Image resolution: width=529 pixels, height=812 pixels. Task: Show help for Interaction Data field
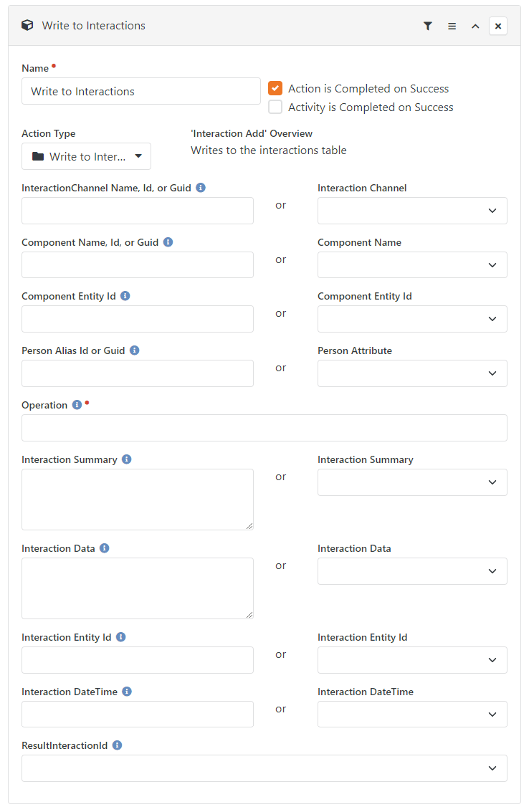104,548
